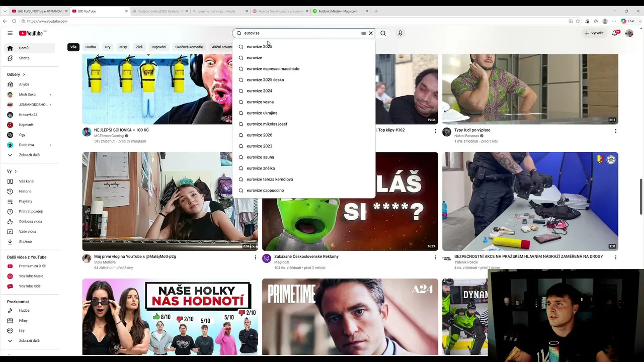The image size is (644, 362).
Task: Open YouTube Music from the sidebar
Action: pyautogui.click(x=30, y=276)
